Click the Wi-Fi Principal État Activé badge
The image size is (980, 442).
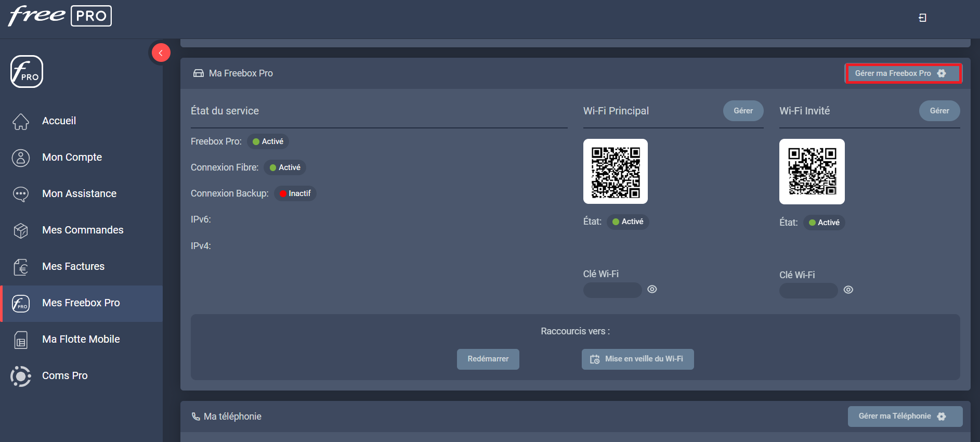(628, 222)
